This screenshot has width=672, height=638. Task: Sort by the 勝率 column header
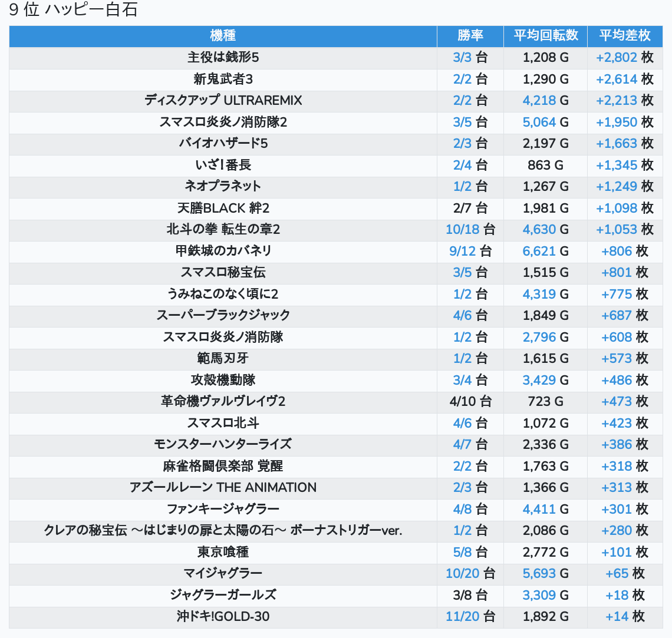(470, 36)
